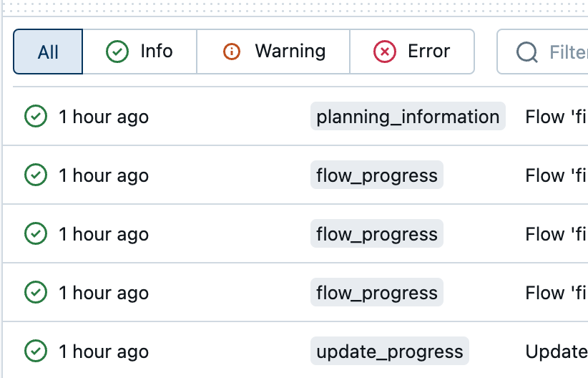Image resolution: width=588 pixels, height=378 pixels.
Task: Click the orange warning icon in filter bar
Action: click(232, 52)
